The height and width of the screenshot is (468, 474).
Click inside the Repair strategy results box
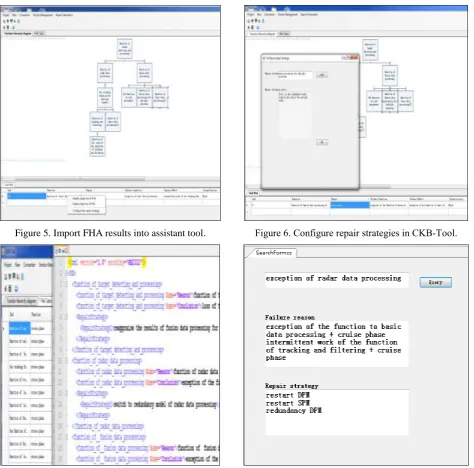[336, 412]
